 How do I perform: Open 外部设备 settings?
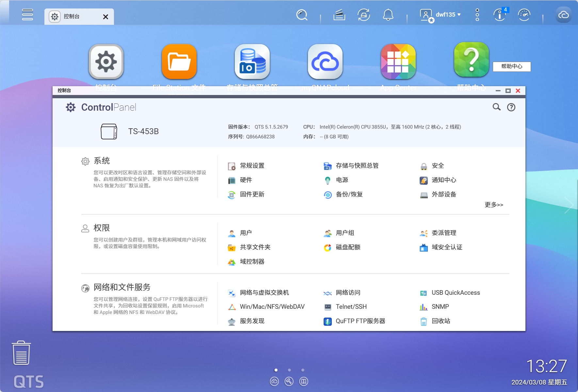click(438, 195)
